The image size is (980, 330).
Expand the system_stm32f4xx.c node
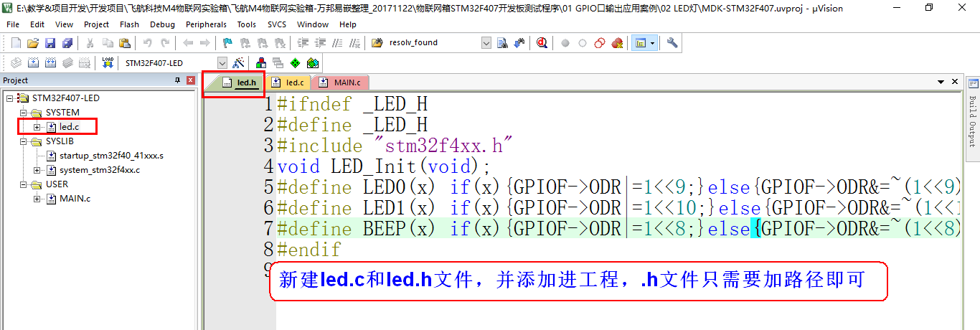coord(37,170)
